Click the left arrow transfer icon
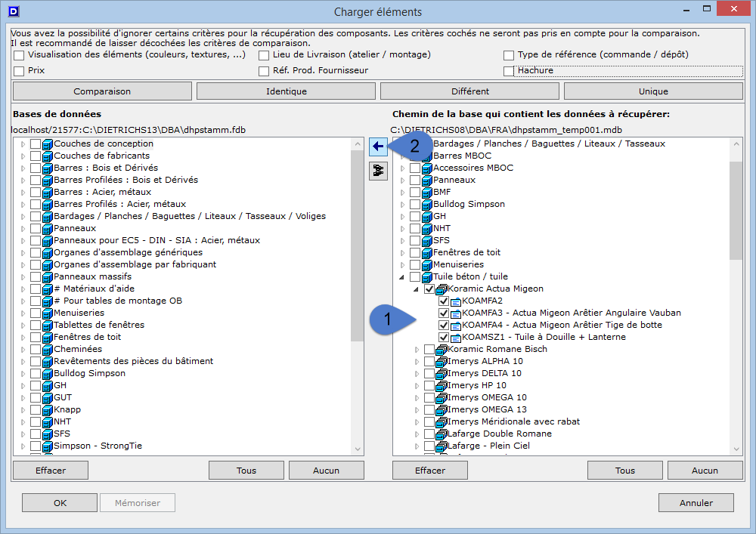 [x=377, y=147]
